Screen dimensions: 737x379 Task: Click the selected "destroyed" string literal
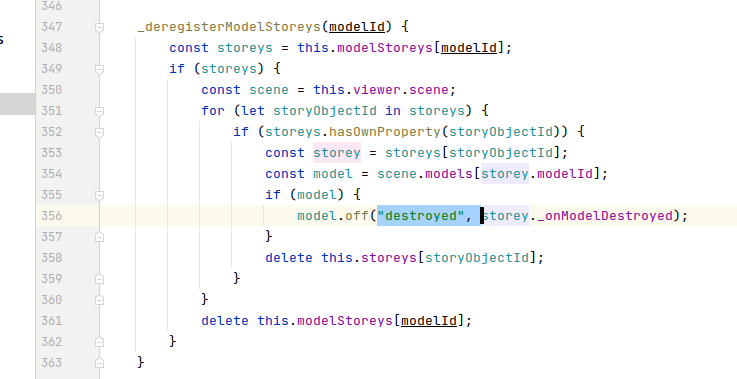click(421, 216)
